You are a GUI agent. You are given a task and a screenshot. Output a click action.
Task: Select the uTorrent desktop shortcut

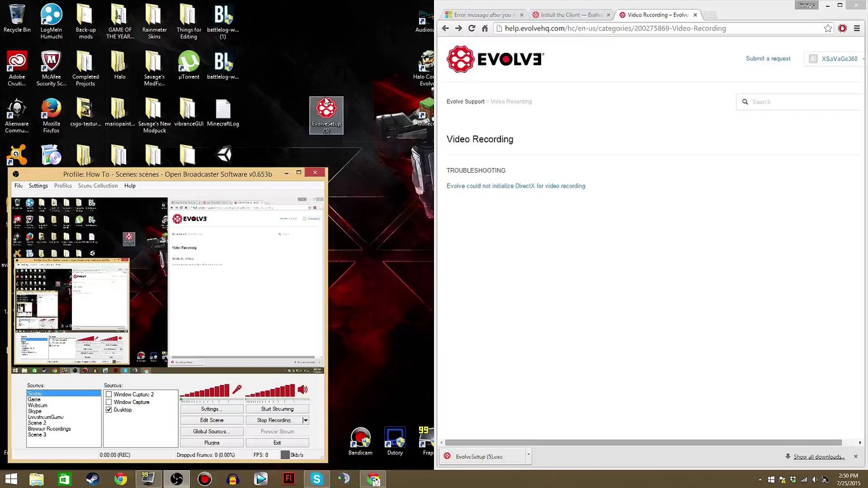(x=189, y=64)
